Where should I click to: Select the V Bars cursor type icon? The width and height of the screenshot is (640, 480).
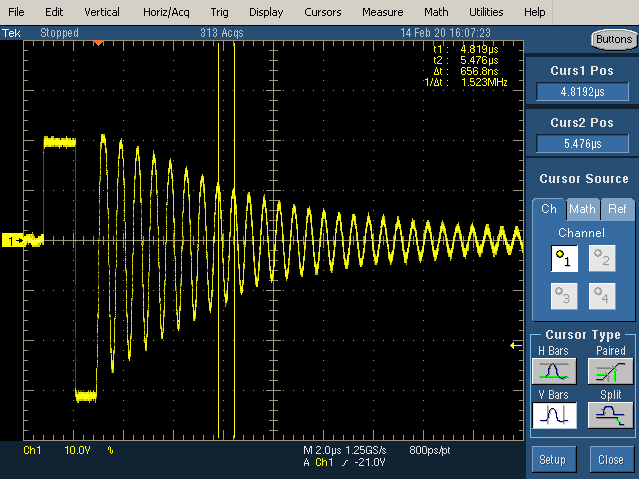pyautogui.click(x=554, y=415)
